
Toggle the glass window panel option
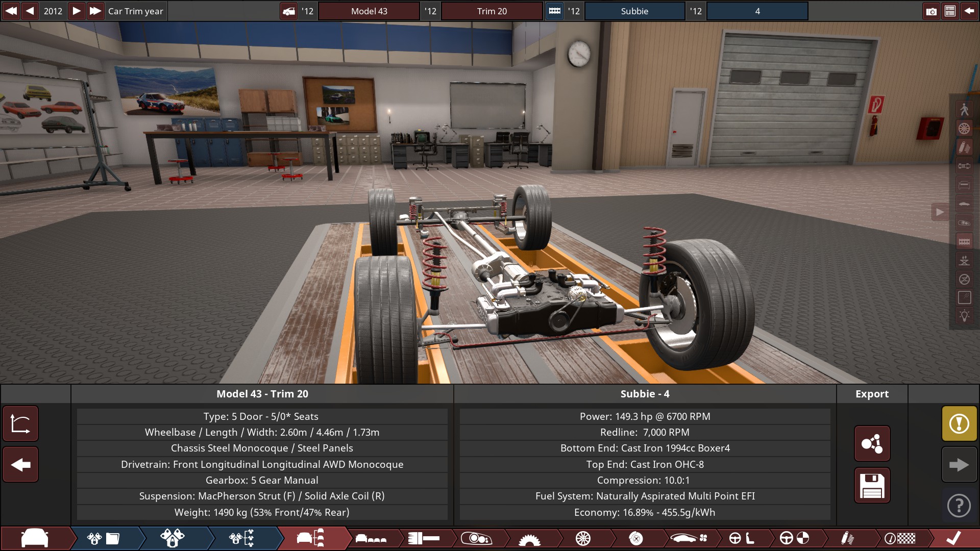tap(964, 297)
